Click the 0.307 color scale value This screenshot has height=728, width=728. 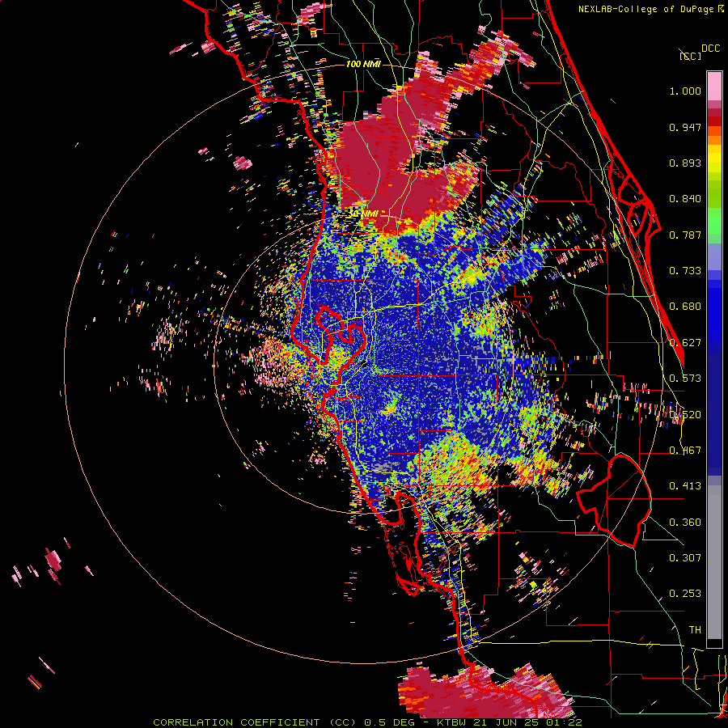pos(685,558)
